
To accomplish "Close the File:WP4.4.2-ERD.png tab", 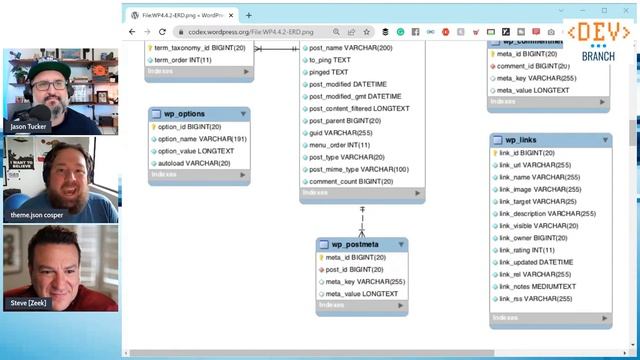I will 231,16.
